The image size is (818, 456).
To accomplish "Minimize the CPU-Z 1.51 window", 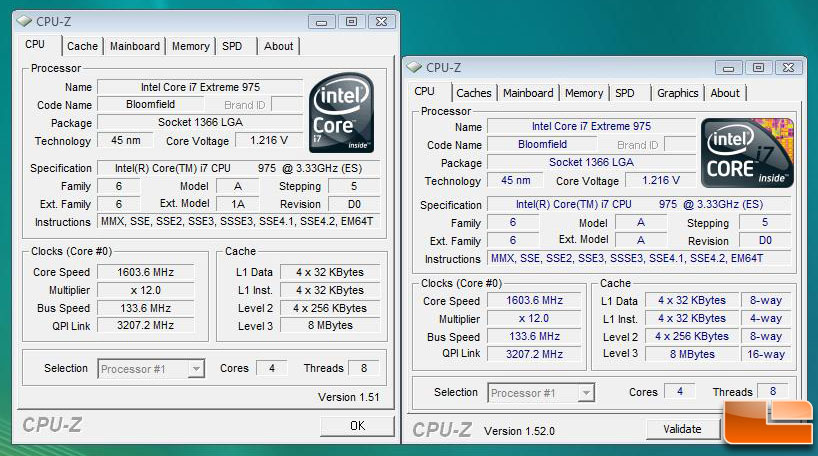I will click(321, 22).
